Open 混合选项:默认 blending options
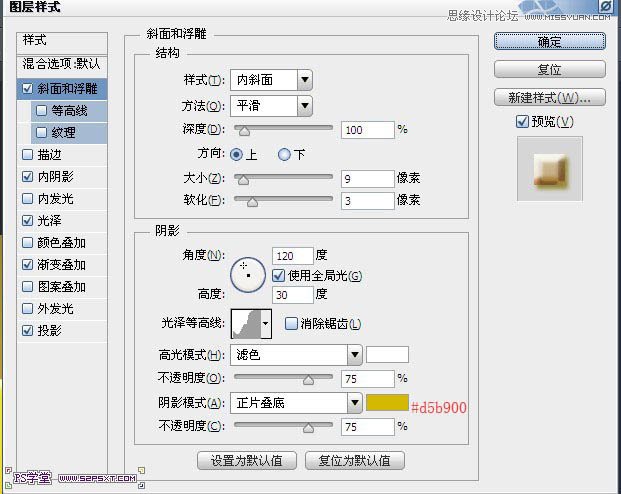Viewport: 621px width, 494px height. pyautogui.click(x=62, y=64)
